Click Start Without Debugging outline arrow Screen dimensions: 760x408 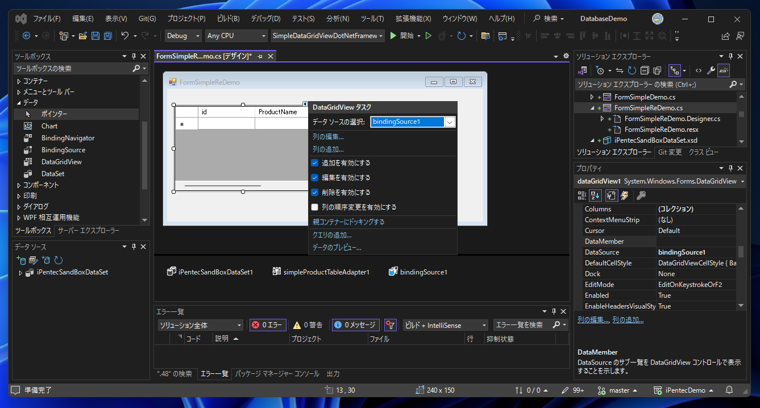tap(428, 36)
